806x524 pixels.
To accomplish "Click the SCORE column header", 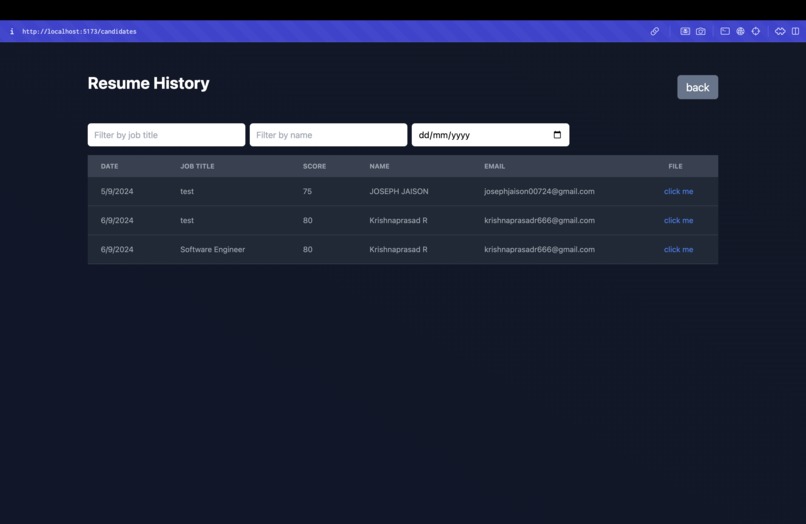I will click(315, 166).
